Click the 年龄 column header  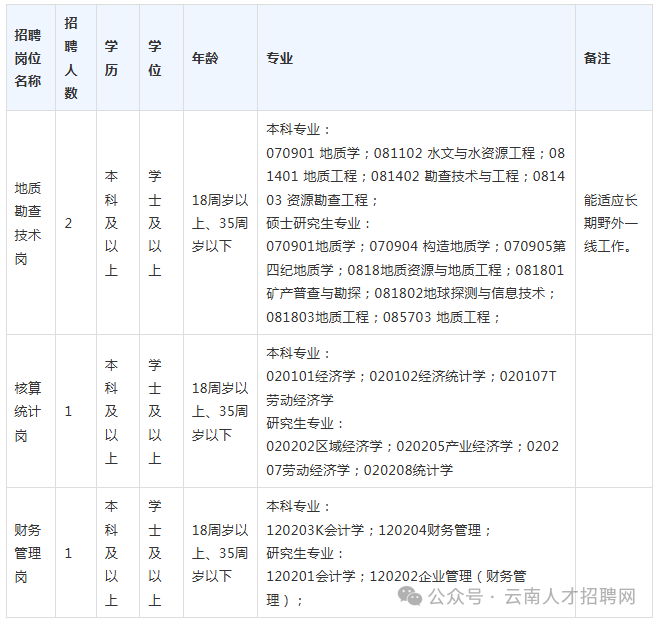coord(220,58)
